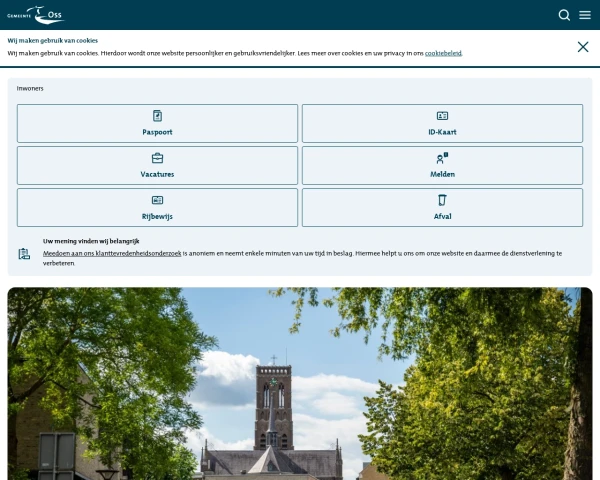
Task: Click the Vacatures briefcase icon
Action: [x=157, y=158]
